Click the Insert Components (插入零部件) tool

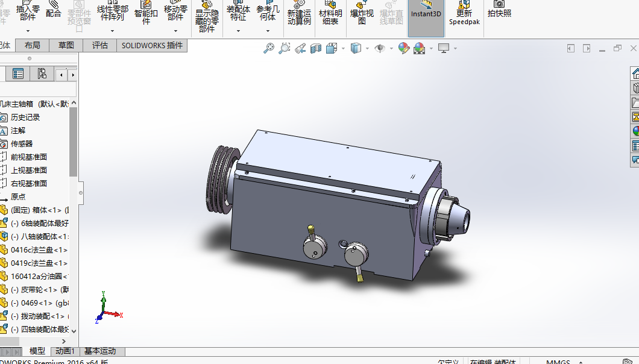[x=28, y=11]
